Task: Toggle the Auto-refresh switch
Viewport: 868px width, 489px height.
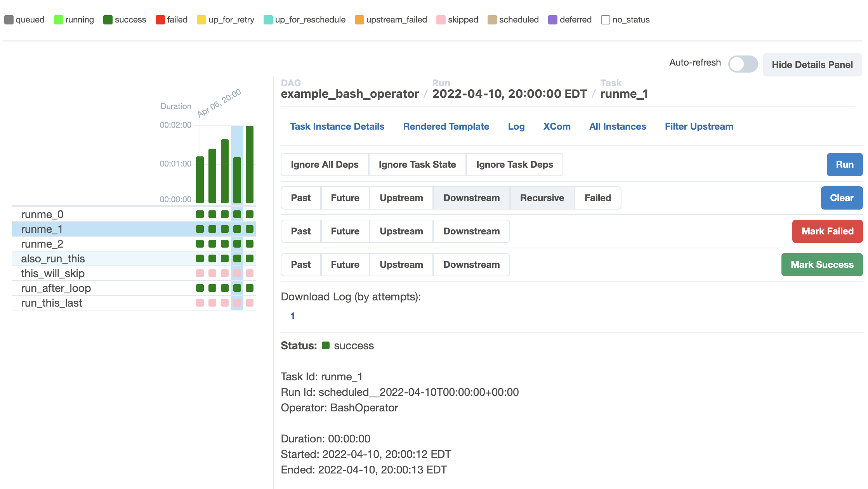Action: [743, 64]
